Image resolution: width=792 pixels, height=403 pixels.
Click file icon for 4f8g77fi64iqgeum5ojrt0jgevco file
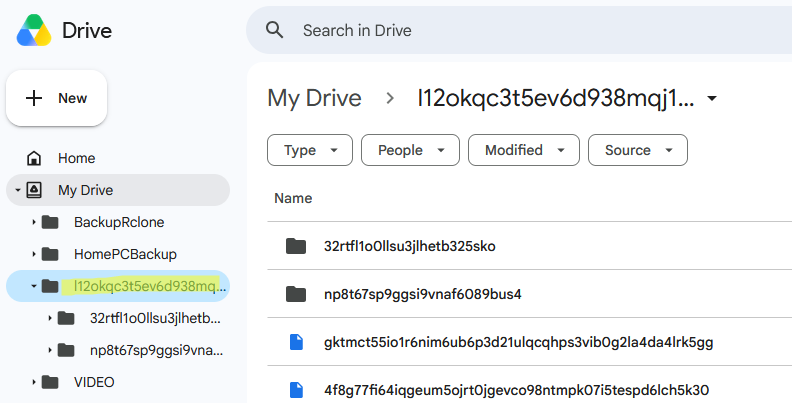(x=296, y=390)
